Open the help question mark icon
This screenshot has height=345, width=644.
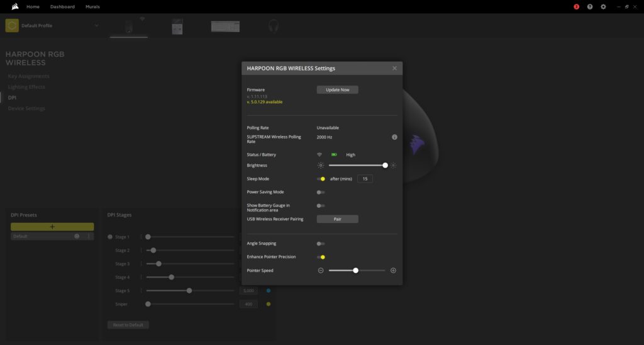(590, 6)
